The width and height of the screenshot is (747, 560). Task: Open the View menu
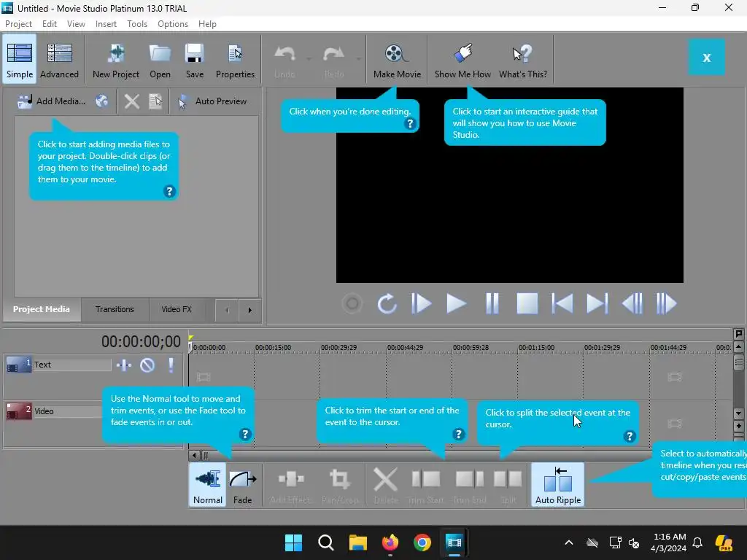(x=76, y=24)
